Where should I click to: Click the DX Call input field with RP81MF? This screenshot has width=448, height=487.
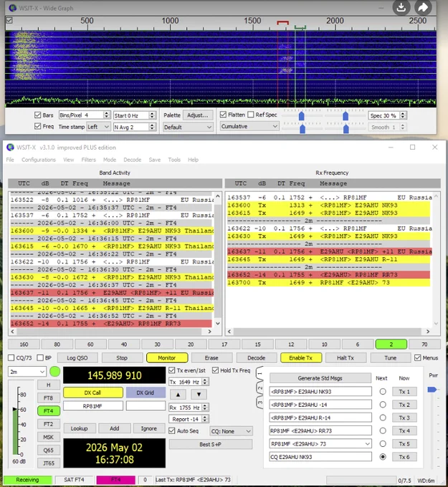[x=92, y=406]
